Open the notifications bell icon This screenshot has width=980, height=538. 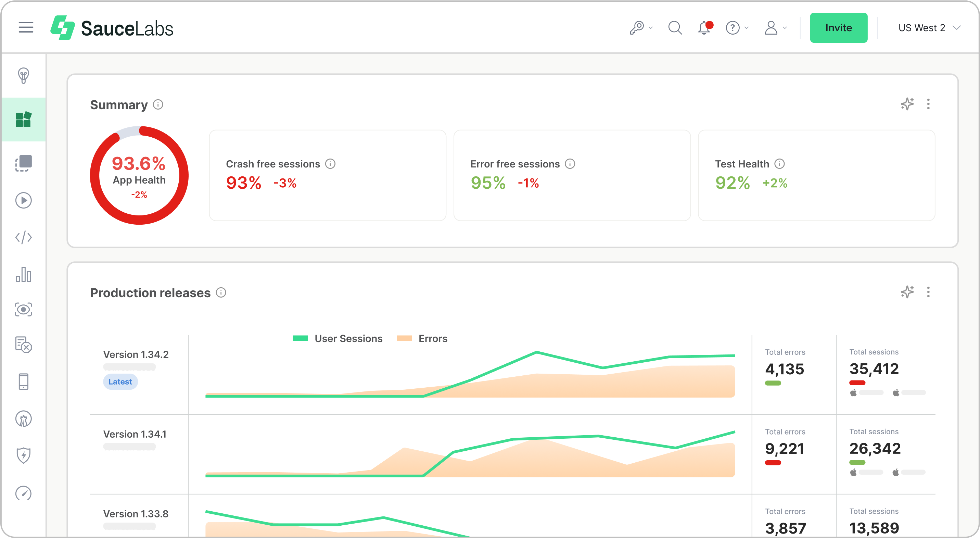click(704, 28)
